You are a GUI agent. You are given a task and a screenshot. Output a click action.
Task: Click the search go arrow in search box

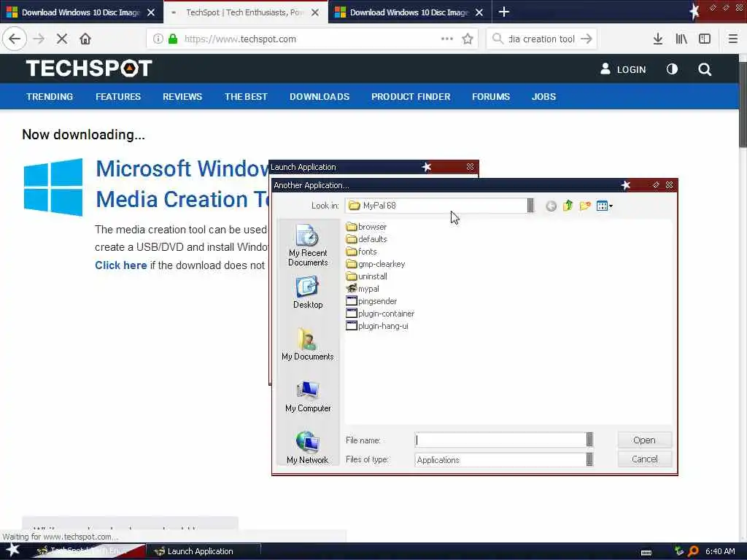coord(587,39)
